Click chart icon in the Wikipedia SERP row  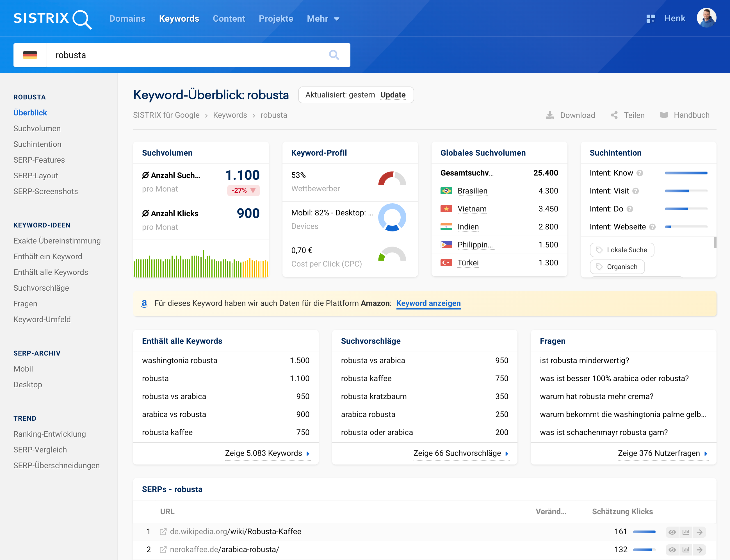click(686, 532)
